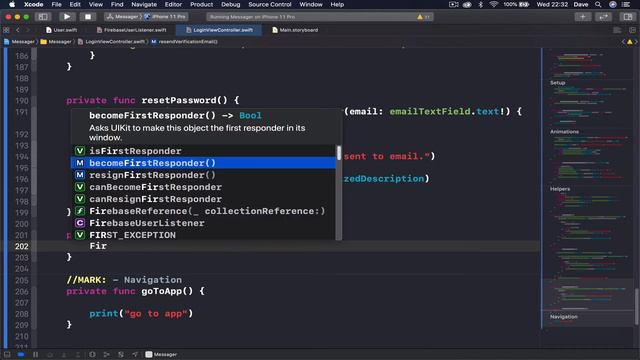The image size is (640, 360).
Task: Click the warning triangle in activity bar
Action: (x=420, y=17)
